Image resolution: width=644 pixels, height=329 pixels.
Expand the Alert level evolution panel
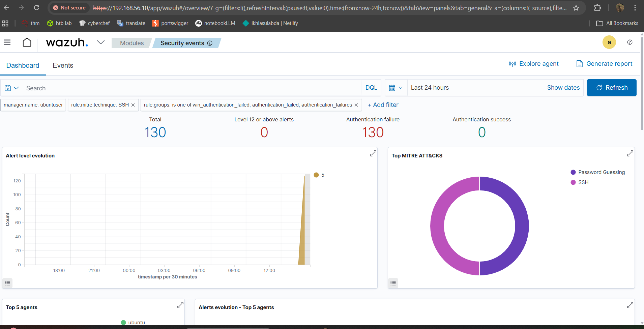(x=373, y=153)
